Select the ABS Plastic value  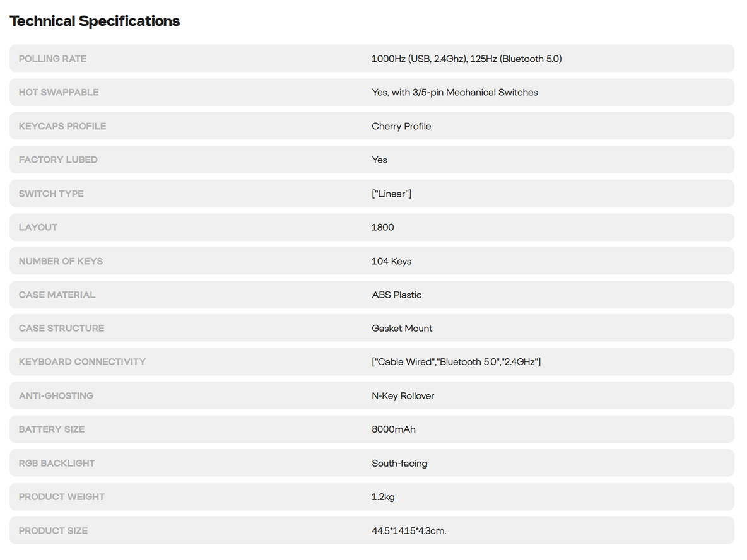coord(396,295)
